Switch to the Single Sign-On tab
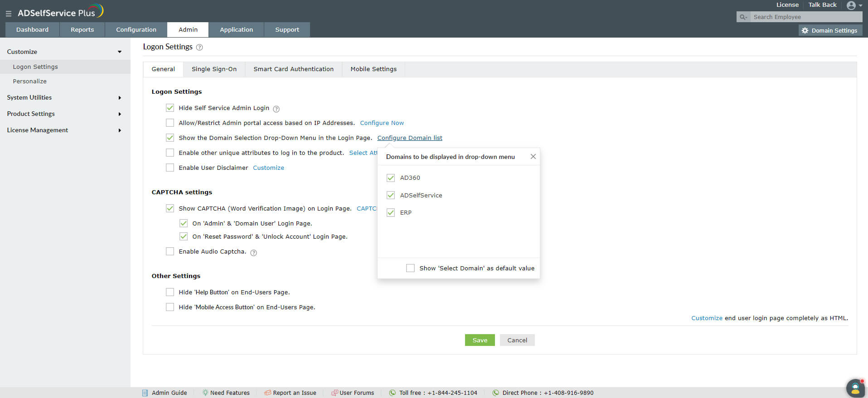Screen dimensions: 868x398 214,69
